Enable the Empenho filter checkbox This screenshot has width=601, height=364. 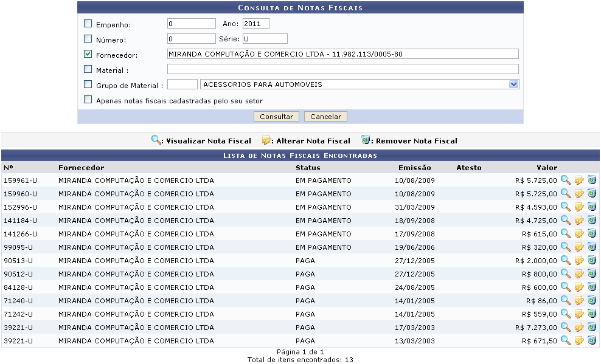pos(88,24)
